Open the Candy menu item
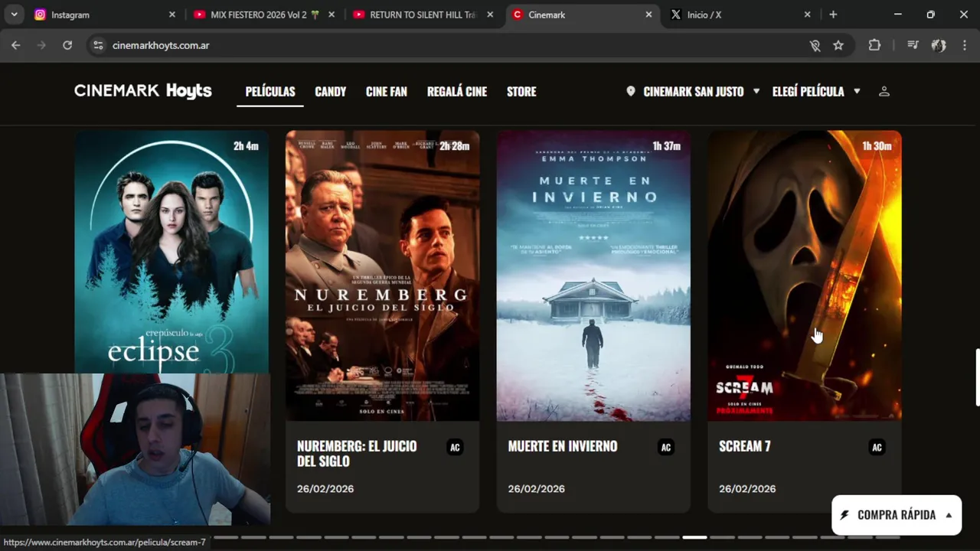980x551 pixels. [x=331, y=91]
